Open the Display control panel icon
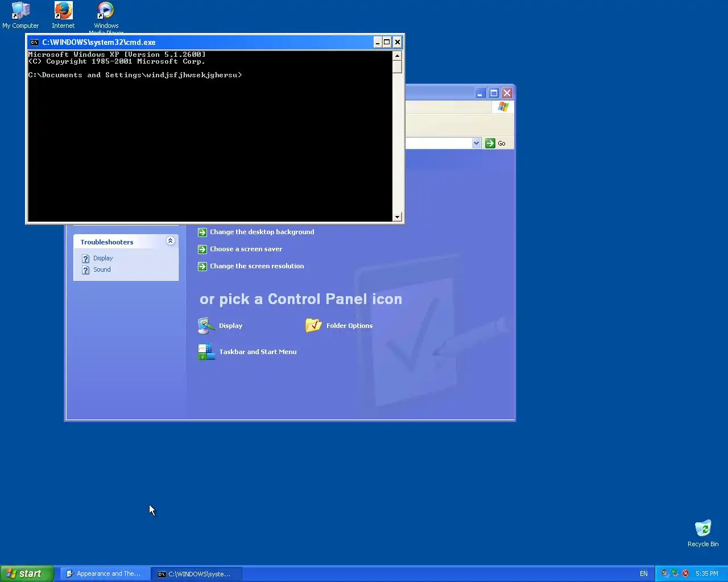Screen dimensions: 728x582 pyautogui.click(x=206, y=326)
